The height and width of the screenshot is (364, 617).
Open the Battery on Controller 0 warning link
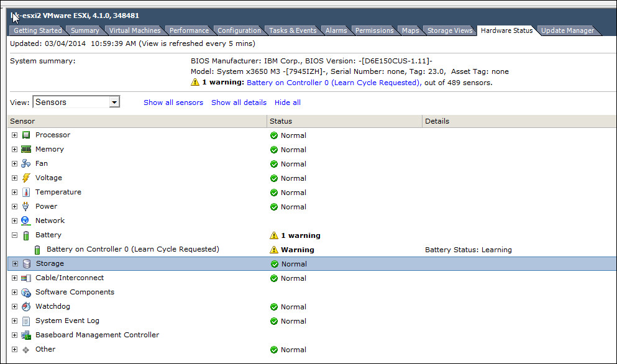point(334,83)
